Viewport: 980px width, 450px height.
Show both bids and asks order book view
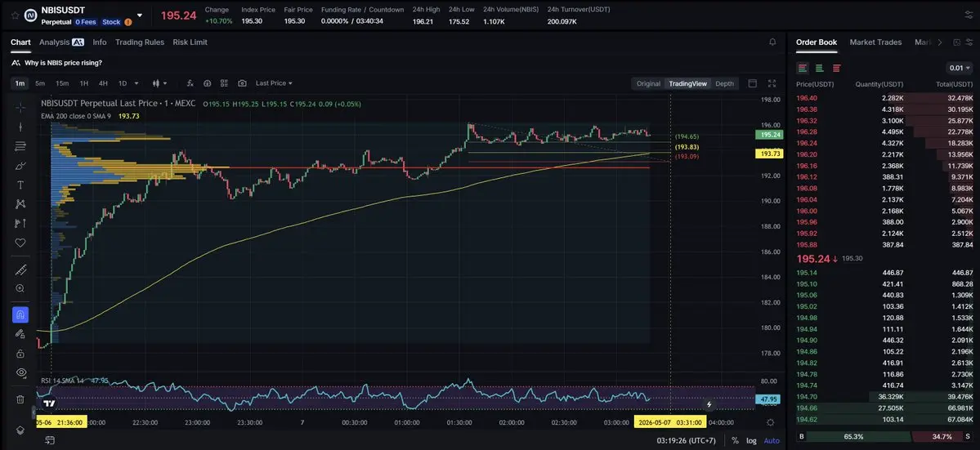(x=803, y=68)
